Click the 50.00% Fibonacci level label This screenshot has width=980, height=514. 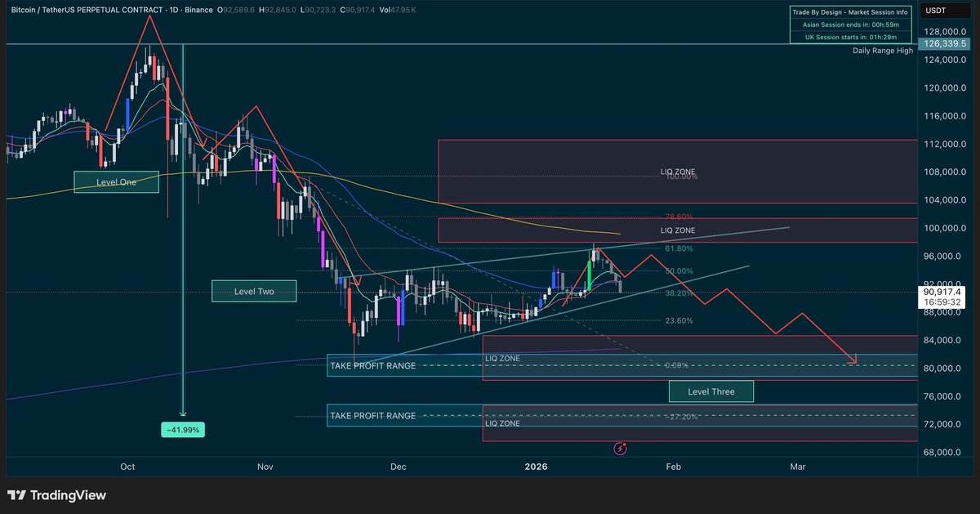(x=679, y=270)
